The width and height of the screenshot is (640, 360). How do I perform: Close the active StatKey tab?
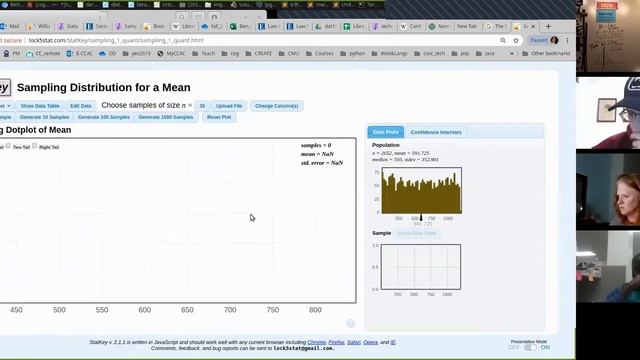click(533, 26)
